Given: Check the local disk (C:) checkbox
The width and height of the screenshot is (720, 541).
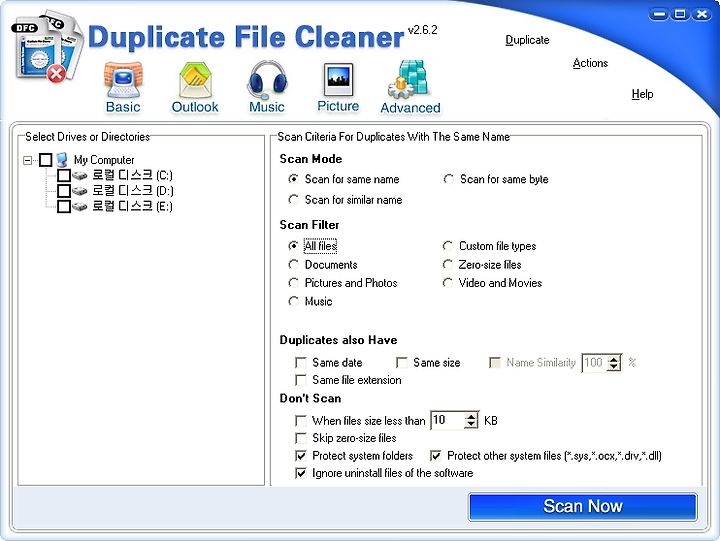Looking at the screenshot, I should pos(64,175).
